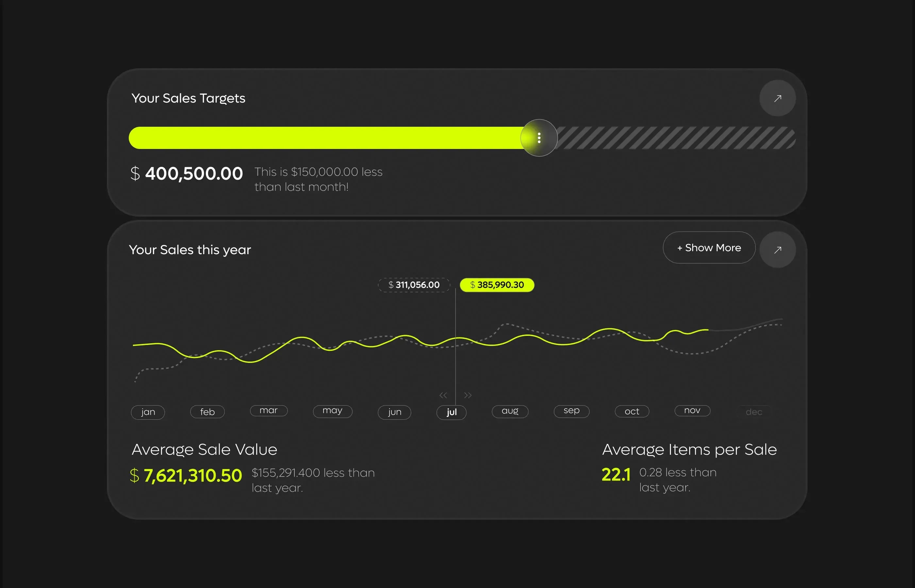Open Sales Targets expand arrow icon

click(777, 98)
